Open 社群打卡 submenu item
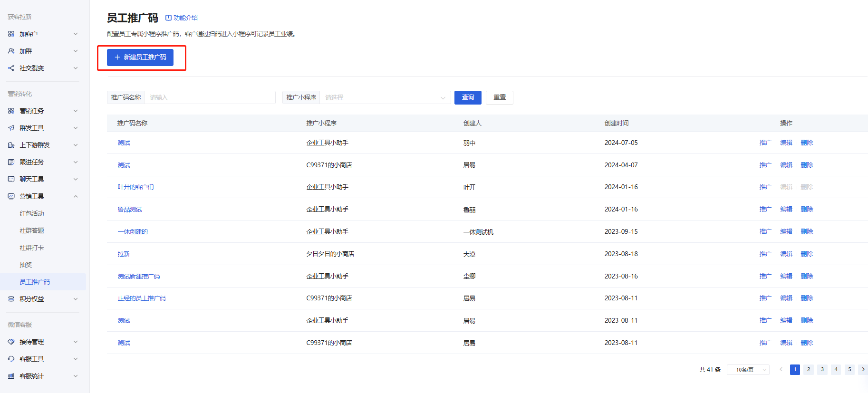The height and width of the screenshot is (393, 868). (x=32, y=248)
